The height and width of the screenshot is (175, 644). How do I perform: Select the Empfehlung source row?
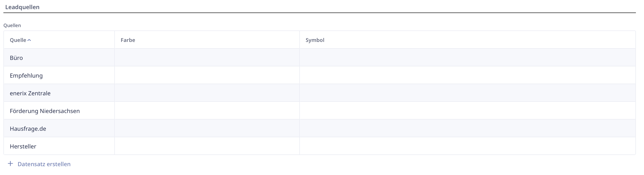click(x=26, y=76)
